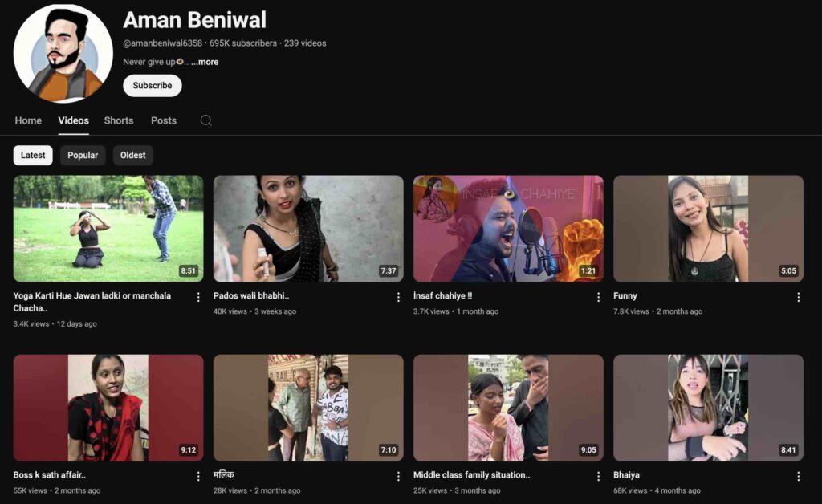The height and width of the screenshot is (504, 822).
Task: Open more actions for Boss k sath affair
Action: [x=198, y=476]
